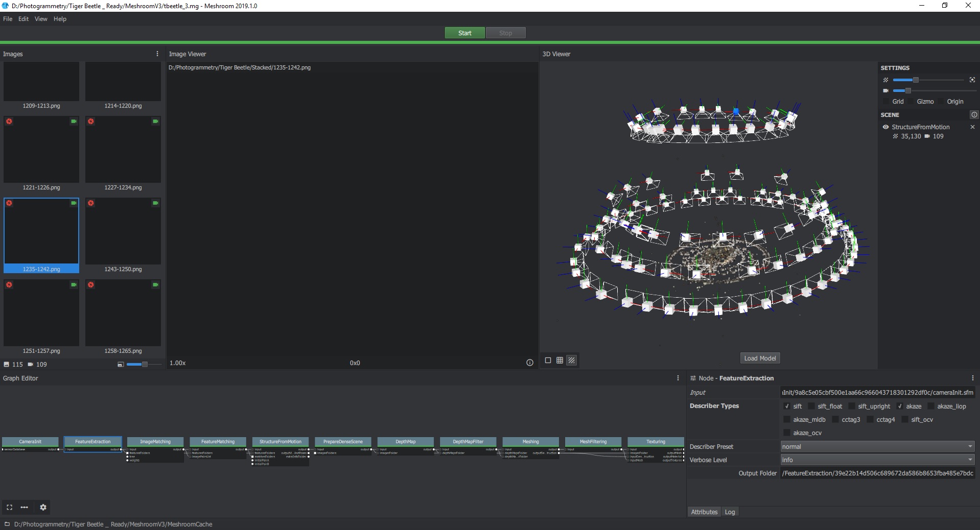Image resolution: width=980 pixels, height=530 pixels.
Task: Expand the Verbose Level dropdown
Action: 877,460
